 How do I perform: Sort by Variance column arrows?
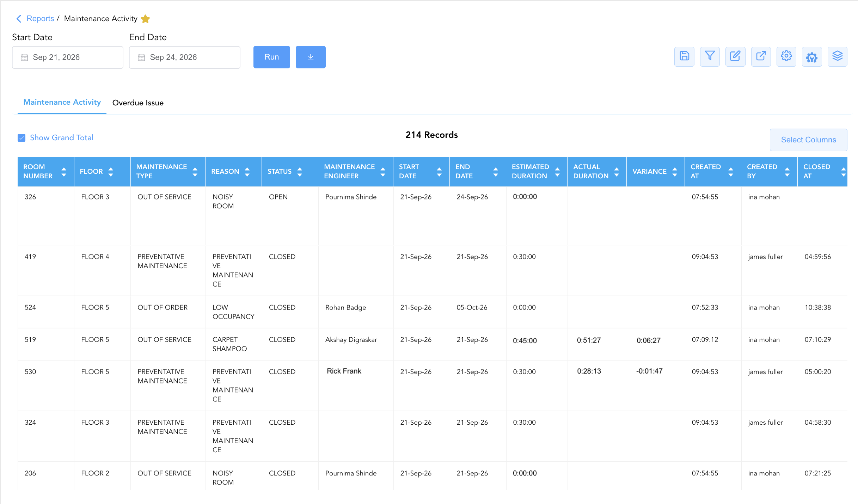(x=675, y=172)
